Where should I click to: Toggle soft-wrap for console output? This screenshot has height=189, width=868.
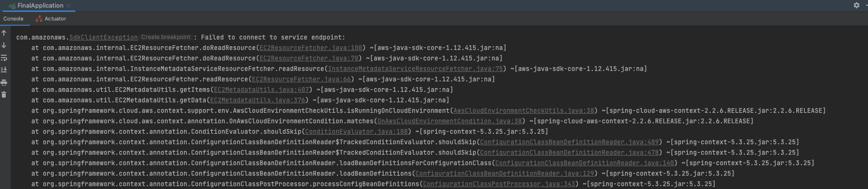pyautogui.click(x=4, y=58)
